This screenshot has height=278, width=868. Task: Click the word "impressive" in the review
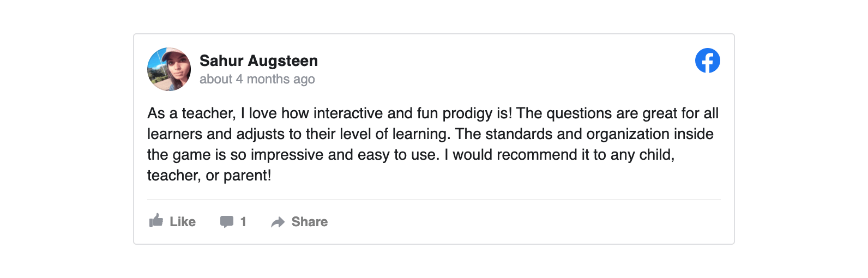tap(294, 155)
